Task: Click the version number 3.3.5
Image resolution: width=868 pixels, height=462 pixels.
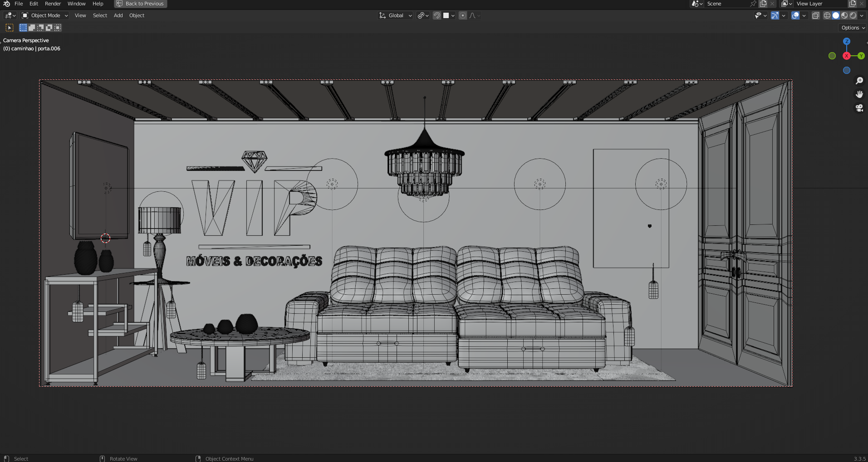Action: click(x=859, y=459)
